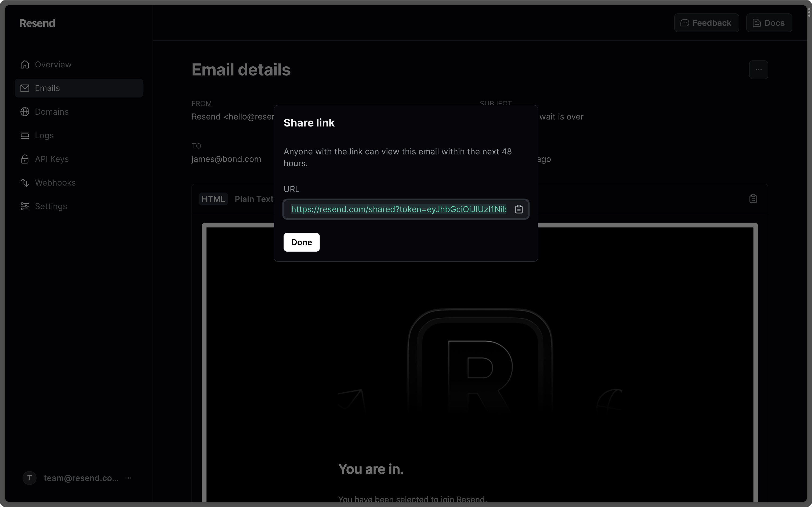
Task: Click the Docs document icon
Action: point(757,23)
